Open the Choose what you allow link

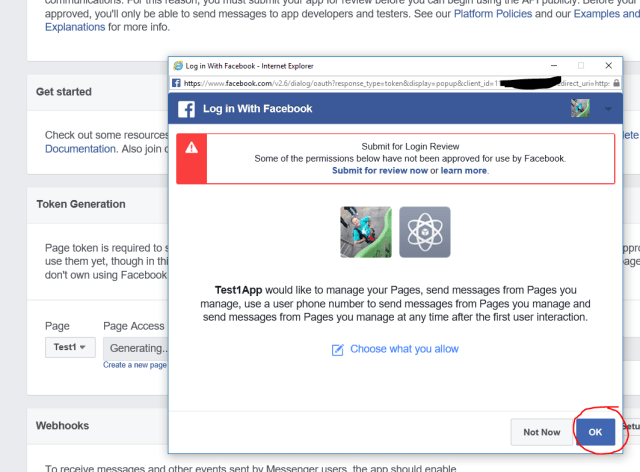(x=404, y=349)
